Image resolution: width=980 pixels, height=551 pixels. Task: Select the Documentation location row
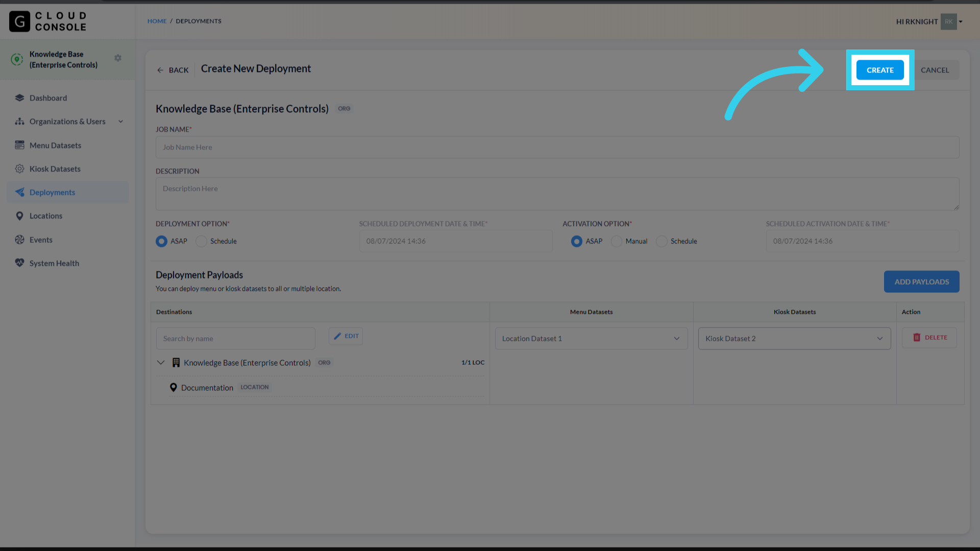pyautogui.click(x=327, y=388)
